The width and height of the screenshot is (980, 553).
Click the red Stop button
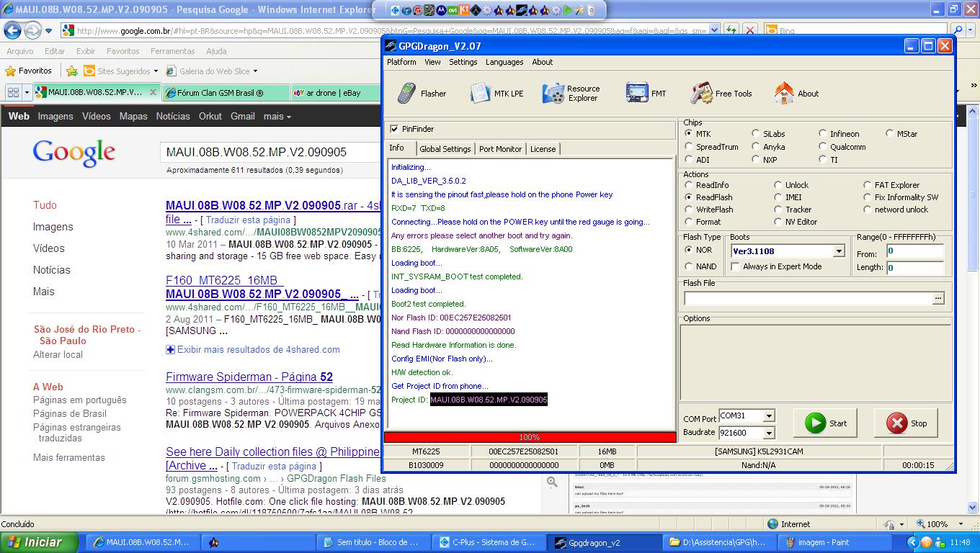pos(906,423)
